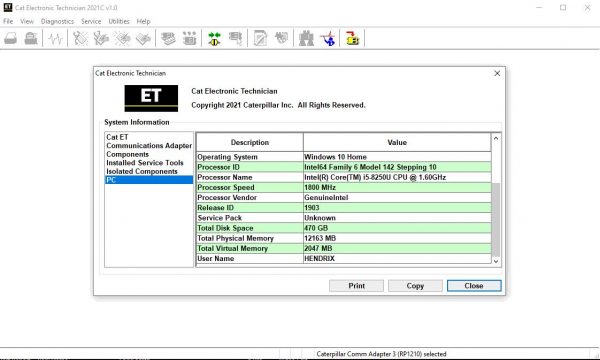The width and height of the screenshot is (600, 360).
Task: Click the table scrollbar down arrow
Action: [496, 261]
